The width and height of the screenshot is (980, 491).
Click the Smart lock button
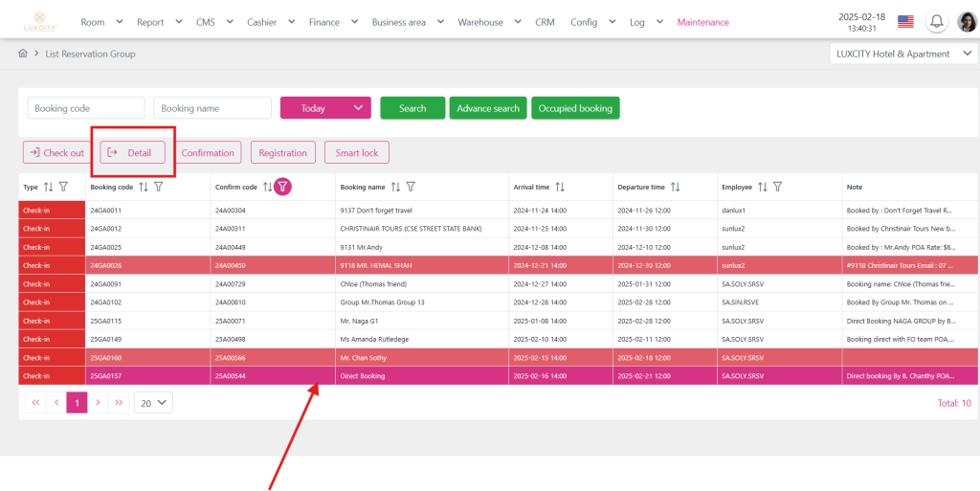point(356,153)
